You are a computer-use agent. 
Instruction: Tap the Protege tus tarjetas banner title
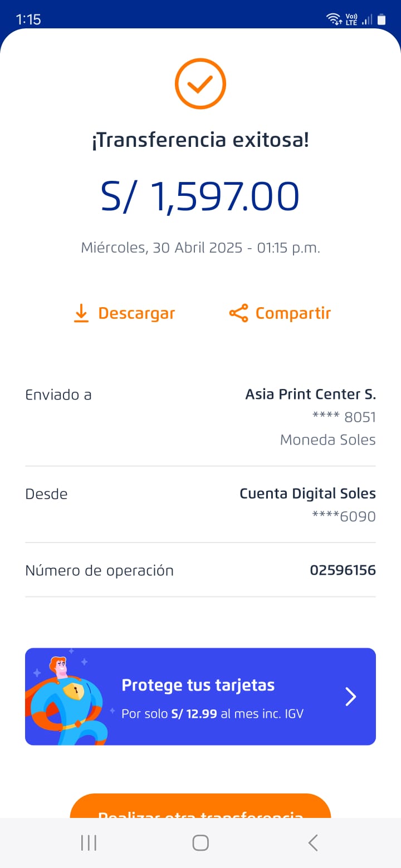coord(198,685)
